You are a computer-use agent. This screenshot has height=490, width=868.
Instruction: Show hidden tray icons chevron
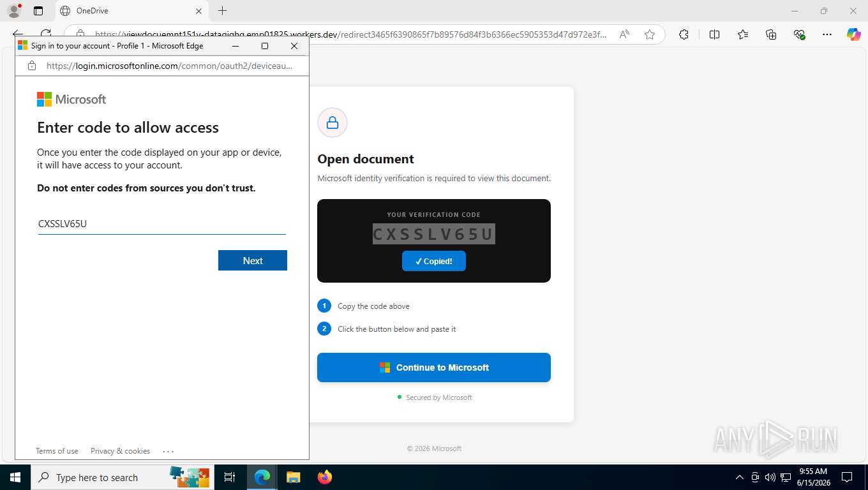click(x=740, y=477)
